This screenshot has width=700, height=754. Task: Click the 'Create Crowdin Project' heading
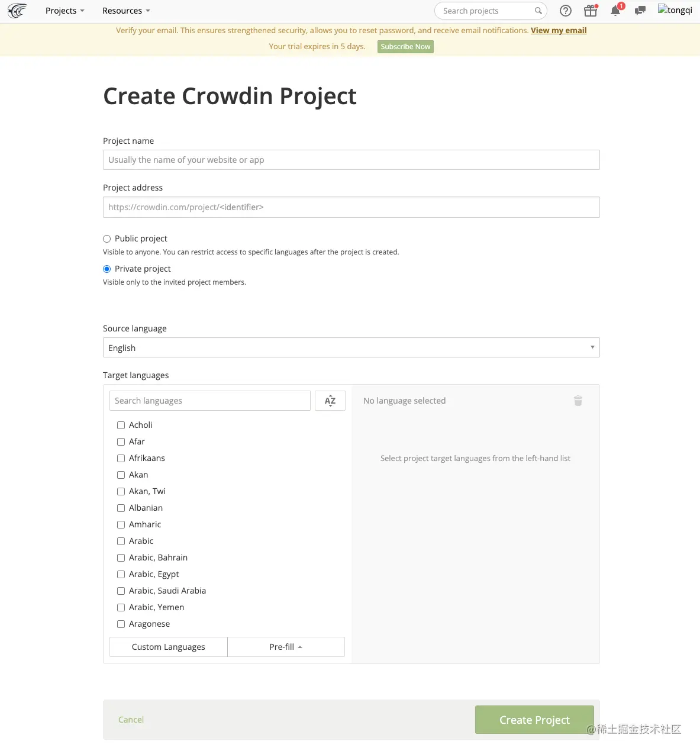point(230,96)
